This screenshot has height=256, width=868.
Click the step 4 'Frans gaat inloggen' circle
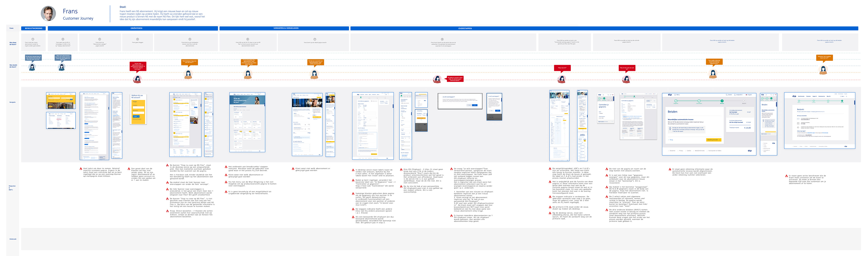137,39
